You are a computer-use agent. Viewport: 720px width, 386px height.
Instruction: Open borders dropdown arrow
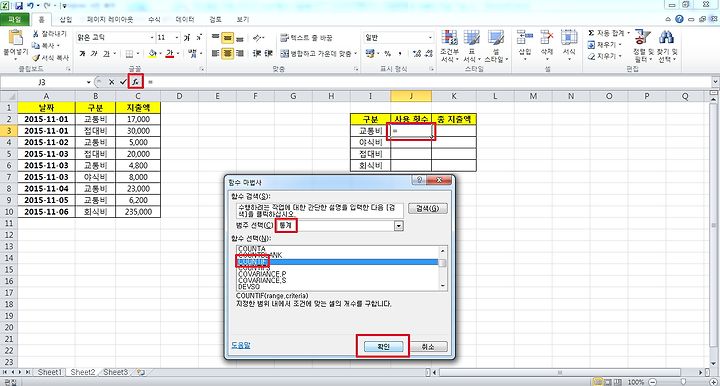click(138, 54)
